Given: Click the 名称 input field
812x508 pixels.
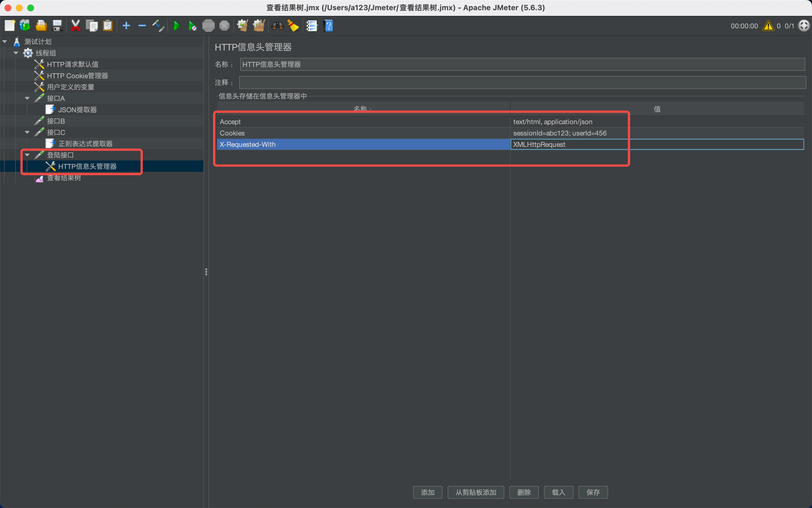Looking at the screenshot, I should 522,64.
